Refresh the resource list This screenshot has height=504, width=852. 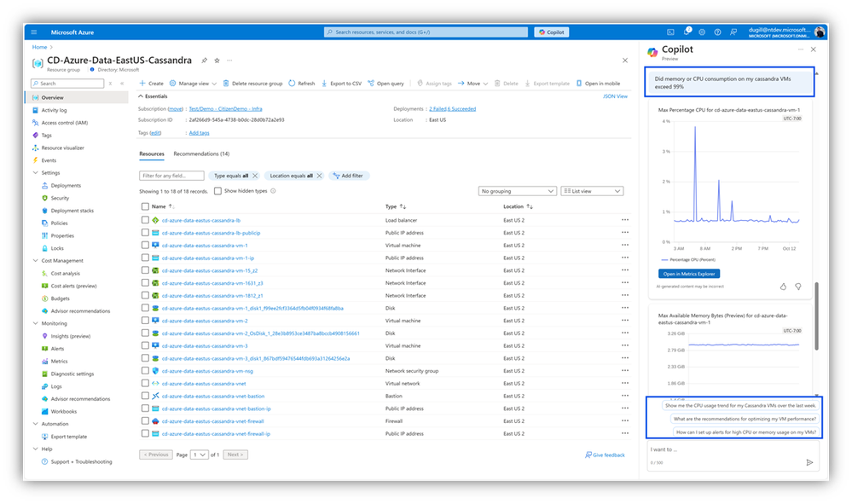pos(302,83)
